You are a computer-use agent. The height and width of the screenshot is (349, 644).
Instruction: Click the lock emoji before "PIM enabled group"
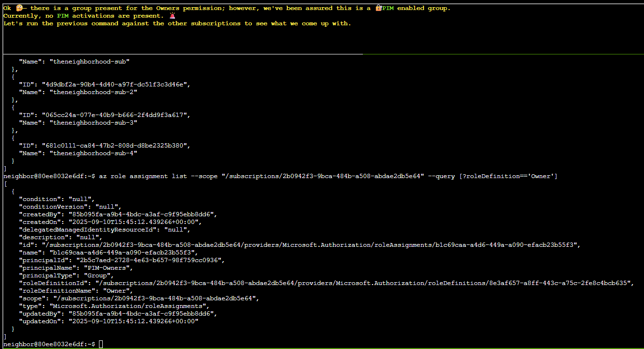(x=378, y=8)
